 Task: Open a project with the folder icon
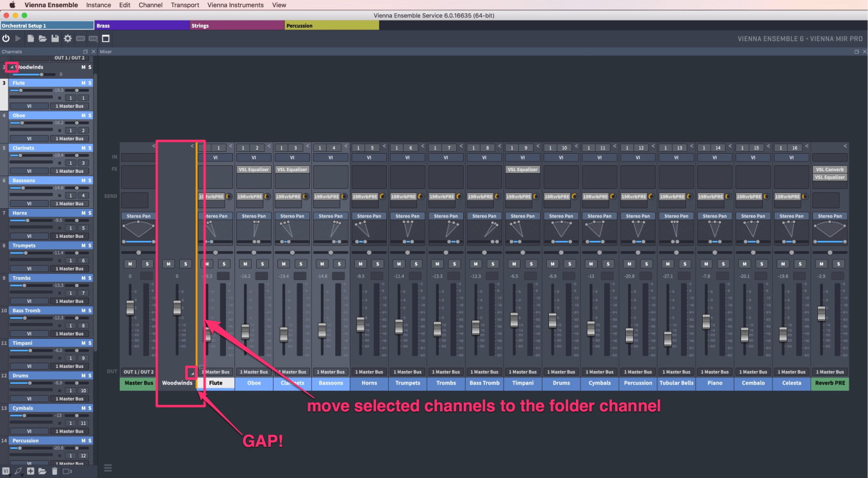click(x=42, y=38)
